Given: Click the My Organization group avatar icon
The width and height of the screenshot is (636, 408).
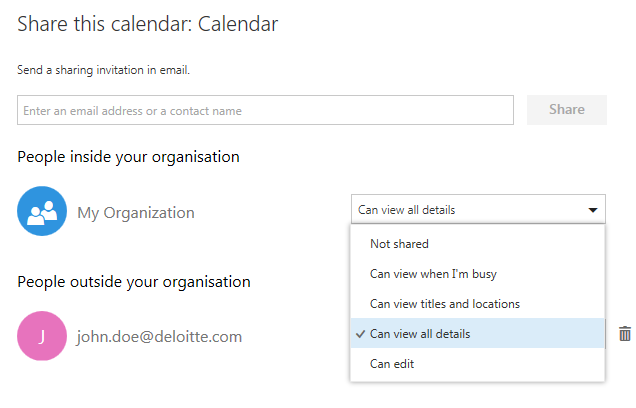Looking at the screenshot, I should pyautogui.click(x=42, y=212).
